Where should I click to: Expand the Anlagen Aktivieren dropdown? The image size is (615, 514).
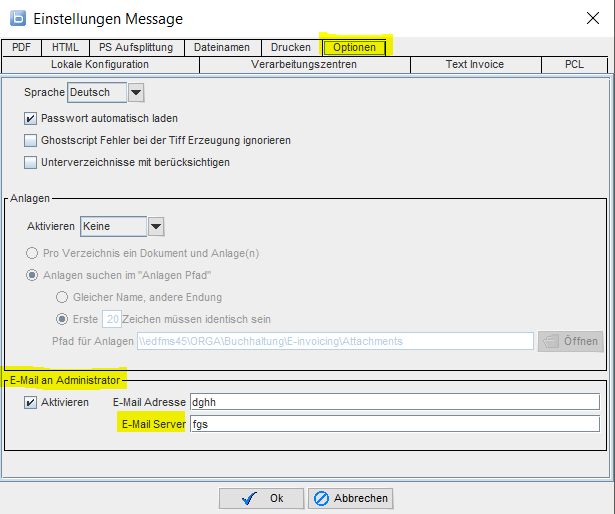[155, 226]
